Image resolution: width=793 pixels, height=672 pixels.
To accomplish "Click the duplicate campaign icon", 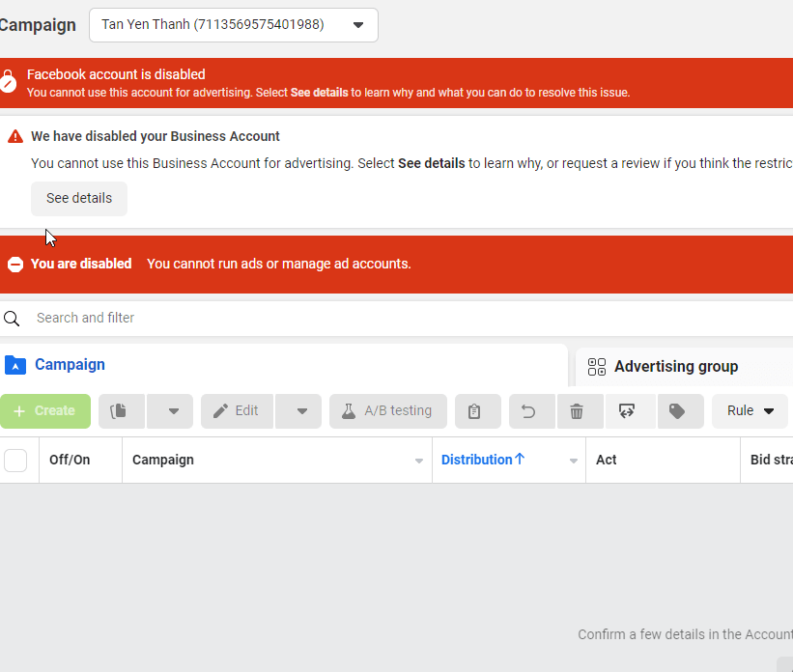I will 122,411.
